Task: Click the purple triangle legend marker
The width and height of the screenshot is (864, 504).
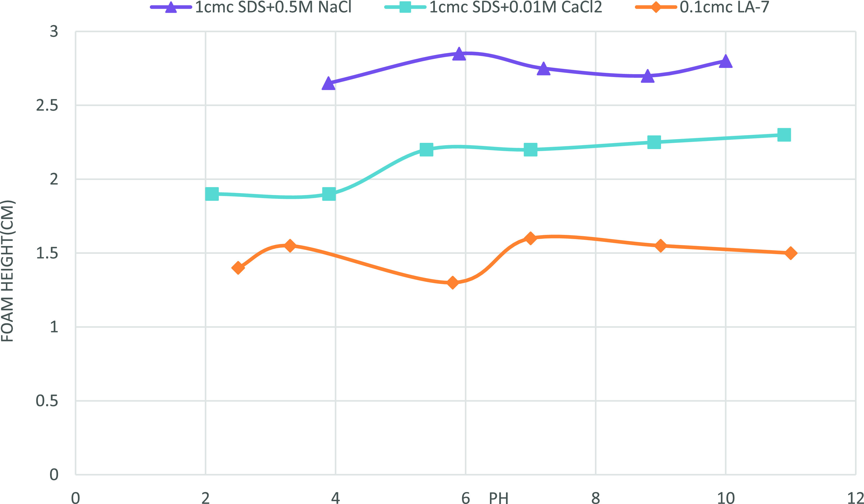Action: coord(171,7)
